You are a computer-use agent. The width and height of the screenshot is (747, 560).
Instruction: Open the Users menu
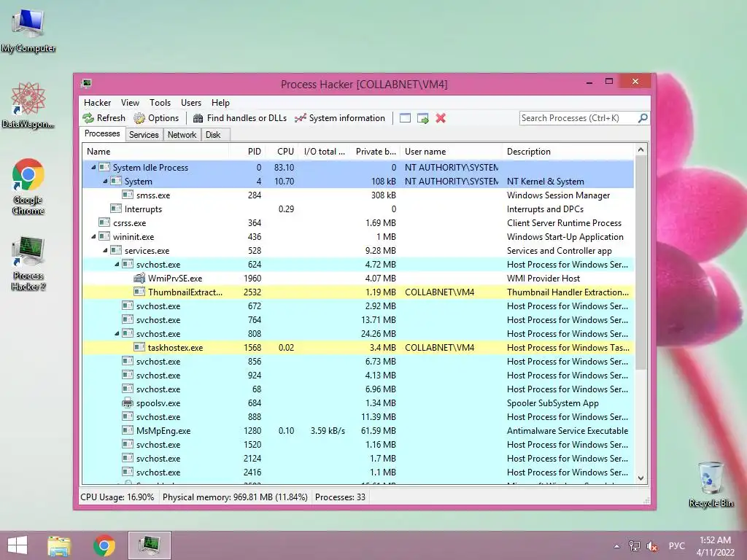click(191, 103)
